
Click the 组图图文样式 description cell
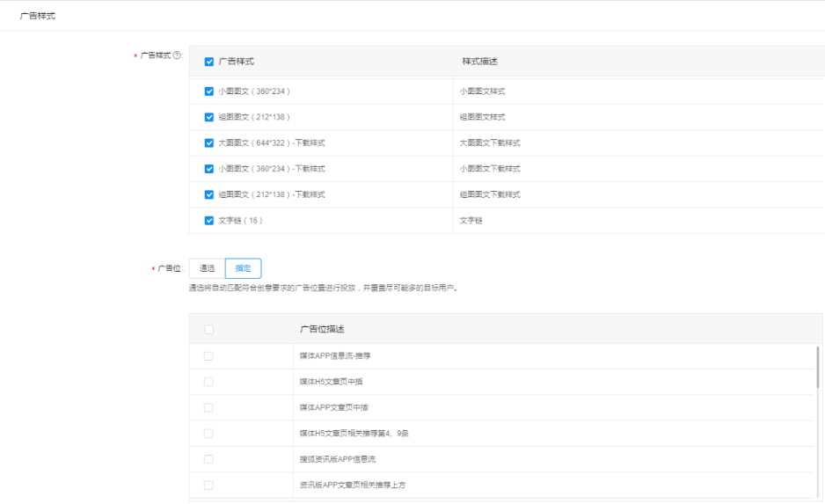(x=483, y=117)
